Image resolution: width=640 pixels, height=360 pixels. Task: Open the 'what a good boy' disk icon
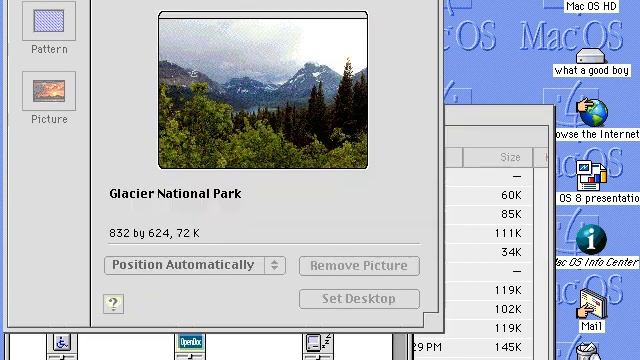(x=591, y=56)
